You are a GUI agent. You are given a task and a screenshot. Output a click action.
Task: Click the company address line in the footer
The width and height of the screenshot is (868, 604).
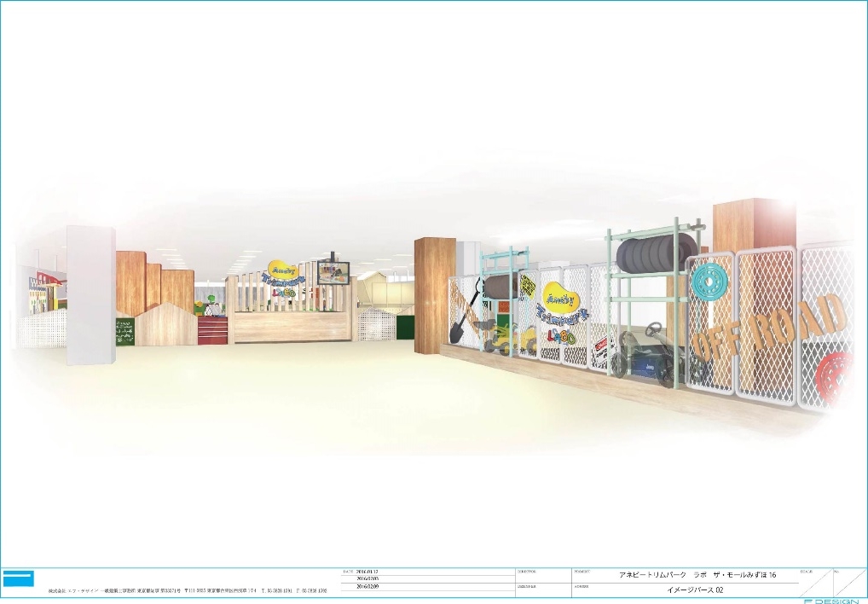188,590
